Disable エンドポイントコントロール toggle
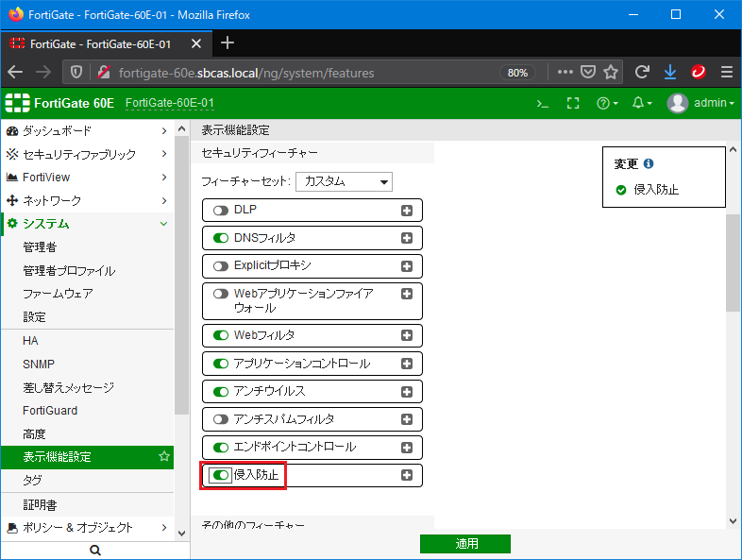Screen dimensions: 742x560 click(x=221, y=448)
